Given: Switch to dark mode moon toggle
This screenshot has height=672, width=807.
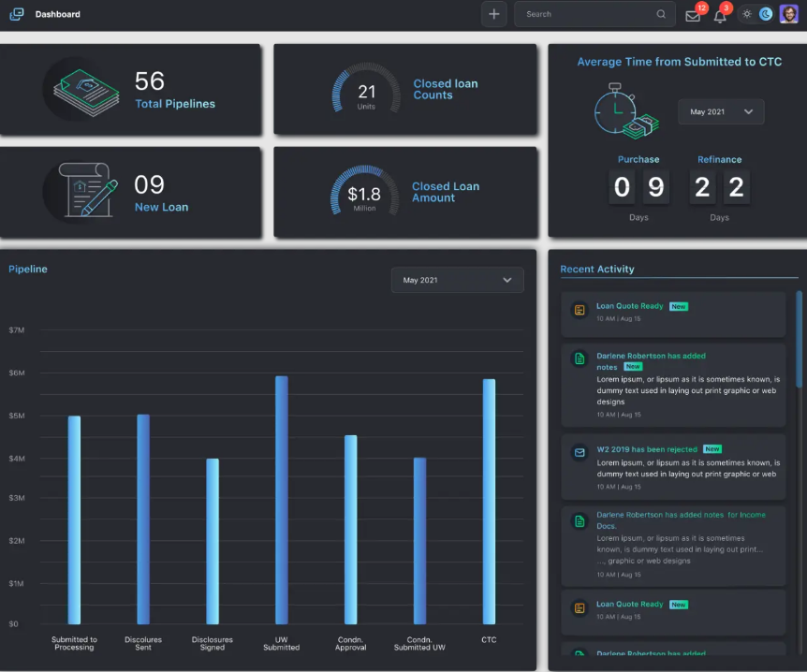Looking at the screenshot, I should pyautogui.click(x=765, y=14).
